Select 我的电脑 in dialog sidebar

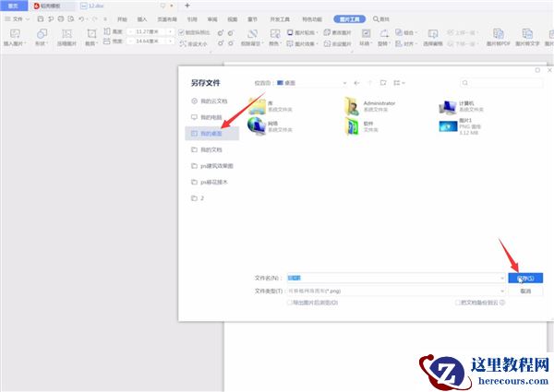click(212, 117)
